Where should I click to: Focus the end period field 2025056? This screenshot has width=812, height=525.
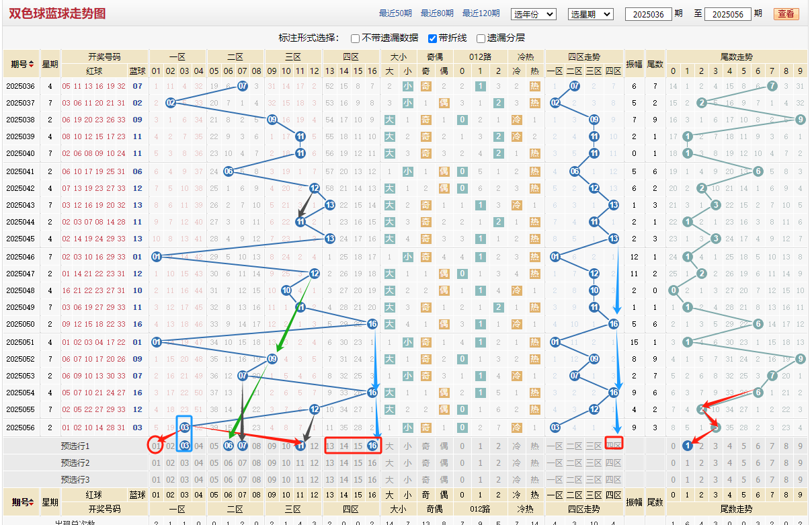(x=727, y=13)
